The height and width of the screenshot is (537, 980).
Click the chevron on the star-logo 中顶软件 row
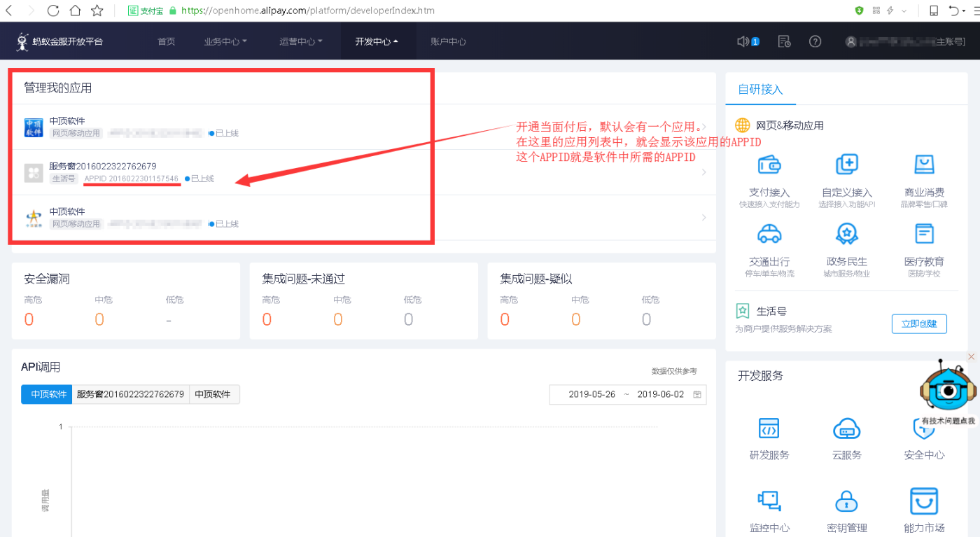pos(703,218)
